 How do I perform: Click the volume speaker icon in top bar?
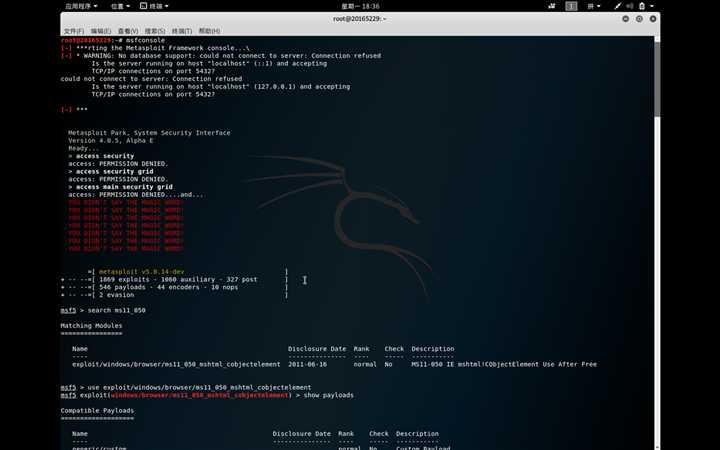click(630, 6)
